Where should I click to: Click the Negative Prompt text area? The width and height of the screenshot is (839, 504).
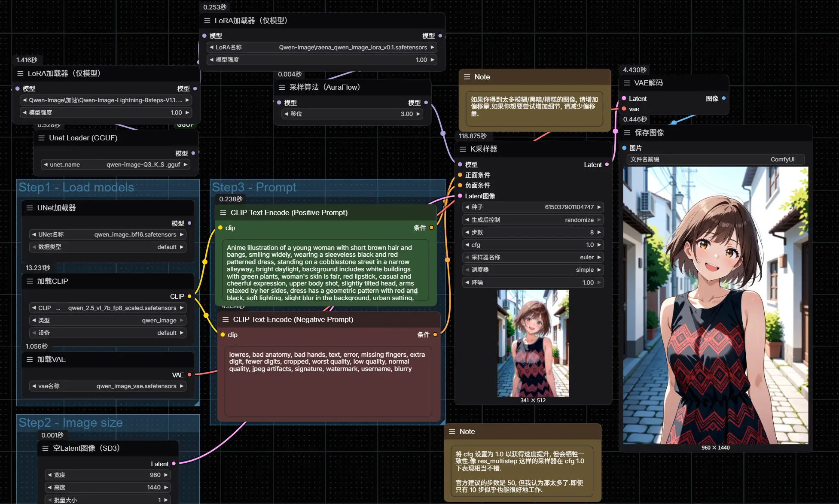tap(328, 381)
